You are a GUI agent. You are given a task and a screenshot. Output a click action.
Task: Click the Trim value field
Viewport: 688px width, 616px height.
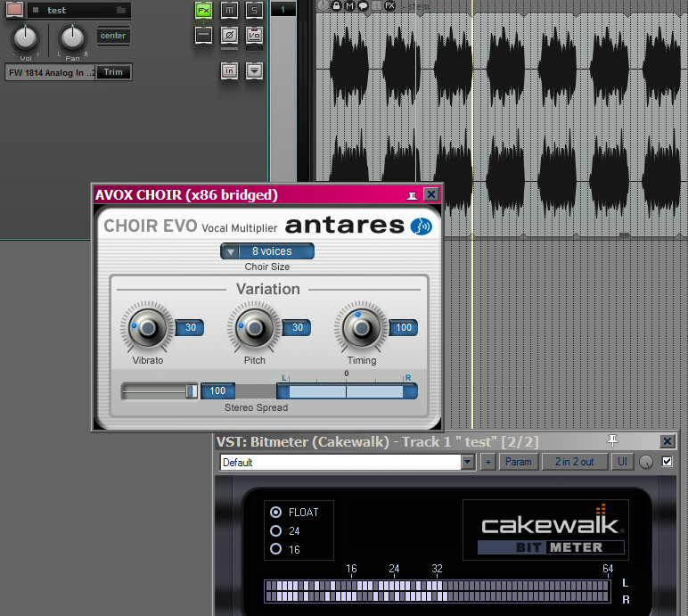(x=113, y=72)
